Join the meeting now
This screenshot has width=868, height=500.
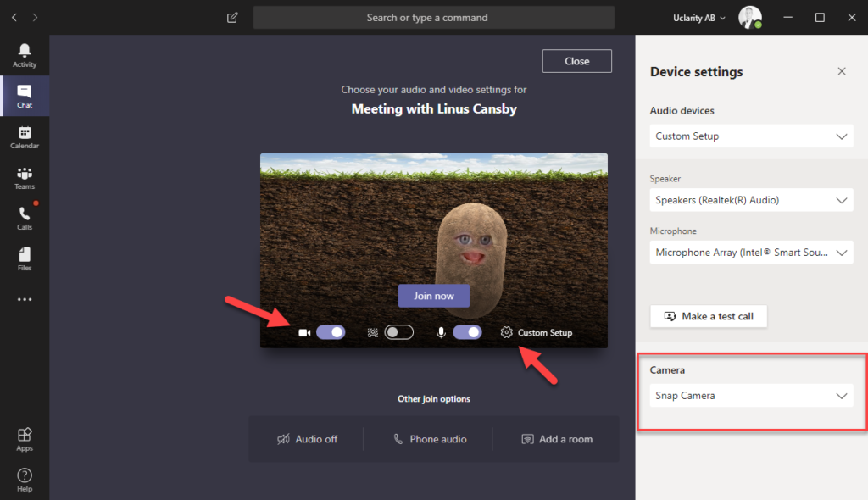coord(434,296)
